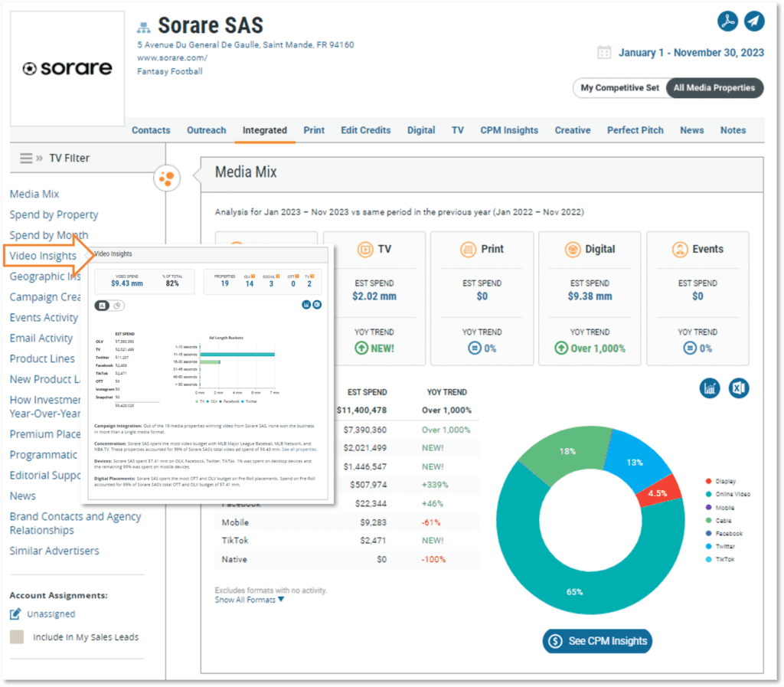784x687 pixels.
Task: Open the Perfect Pitch tab
Action: [635, 130]
